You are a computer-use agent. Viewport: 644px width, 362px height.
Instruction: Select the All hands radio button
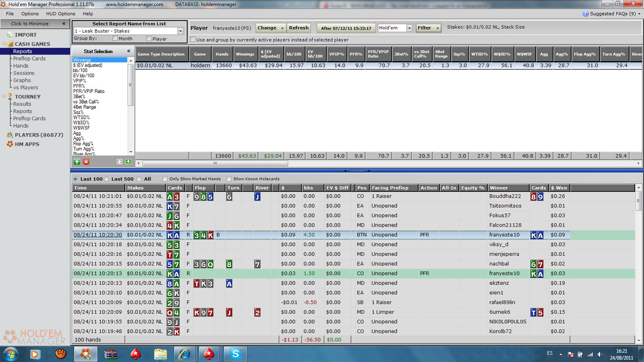[x=139, y=179]
